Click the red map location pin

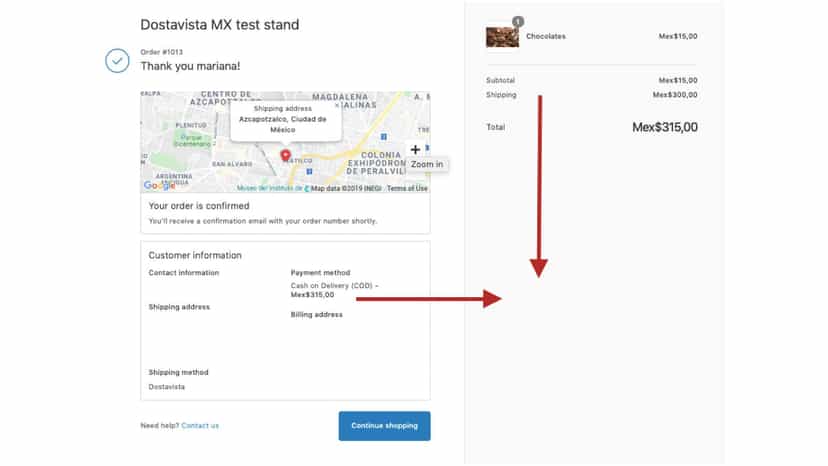pyautogui.click(x=285, y=155)
